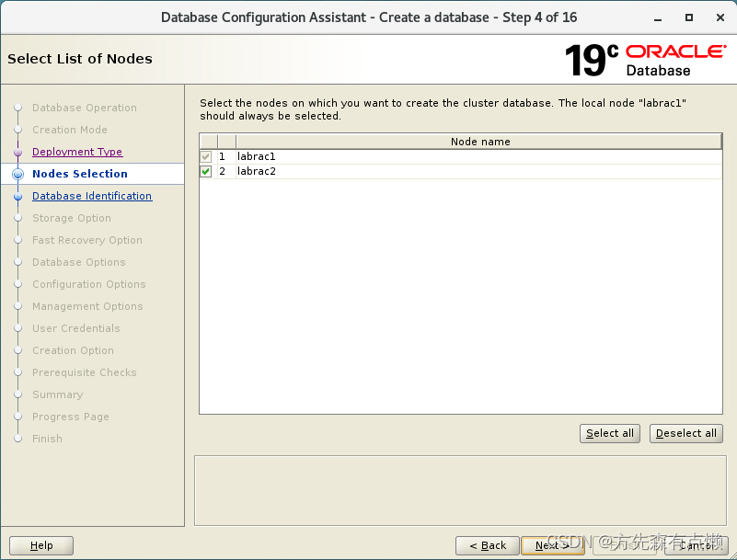Click row number 2 cell

226,171
